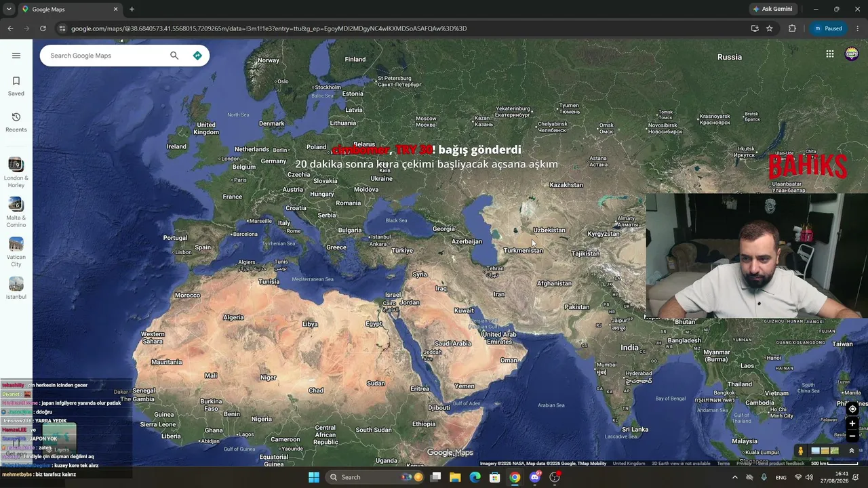The height and width of the screenshot is (488, 868).
Task: Select the Street View Pegman icon
Action: point(801,451)
